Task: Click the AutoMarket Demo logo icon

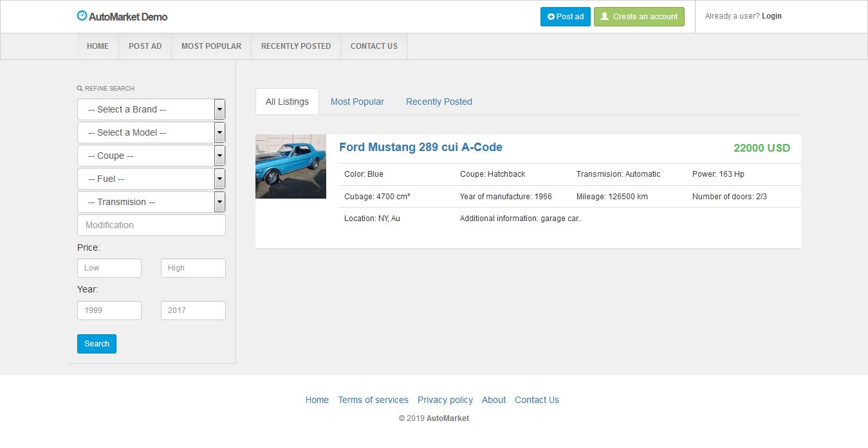Action: coord(82,16)
